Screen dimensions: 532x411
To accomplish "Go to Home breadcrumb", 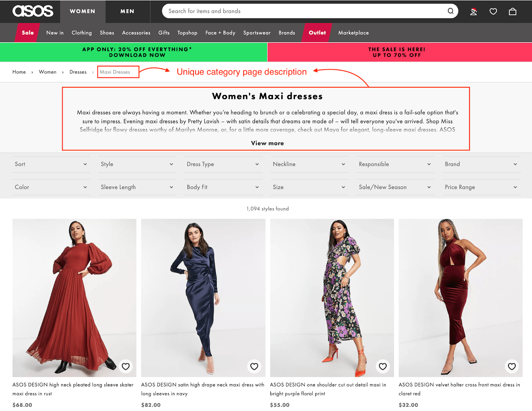I will (x=19, y=72).
